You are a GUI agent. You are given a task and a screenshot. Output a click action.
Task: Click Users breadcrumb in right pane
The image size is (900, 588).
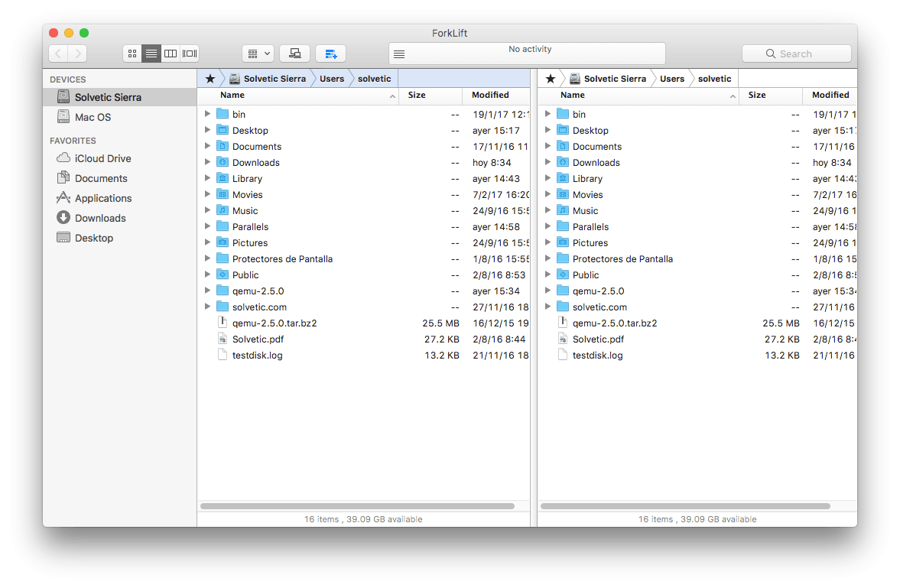click(672, 79)
